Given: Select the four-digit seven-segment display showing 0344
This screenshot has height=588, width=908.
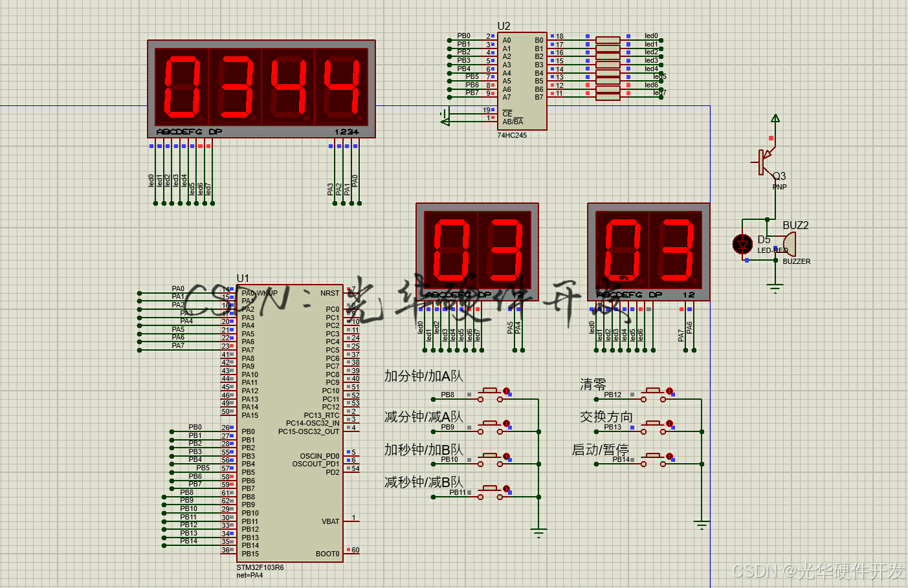Looking at the screenshot, I should pos(261,89).
